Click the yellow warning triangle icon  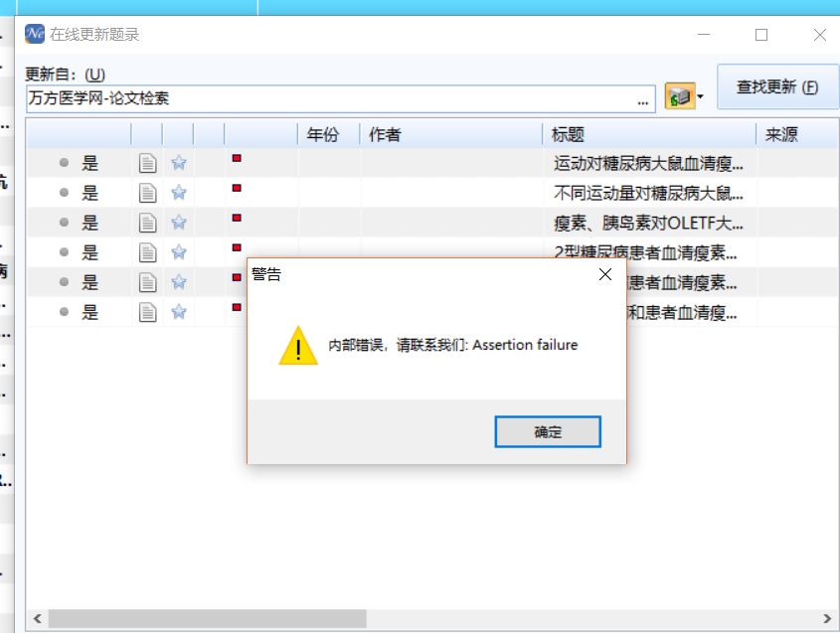coord(298,346)
